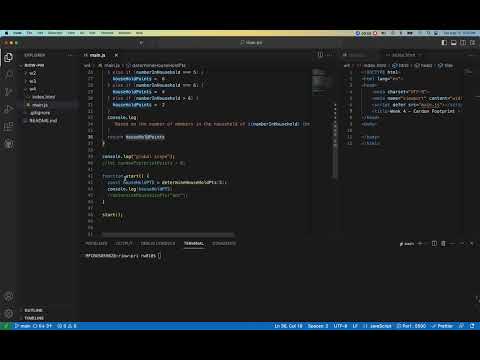Click the sync changes status item
The image size is (480, 360).
pyautogui.click(x=43, y=326)
